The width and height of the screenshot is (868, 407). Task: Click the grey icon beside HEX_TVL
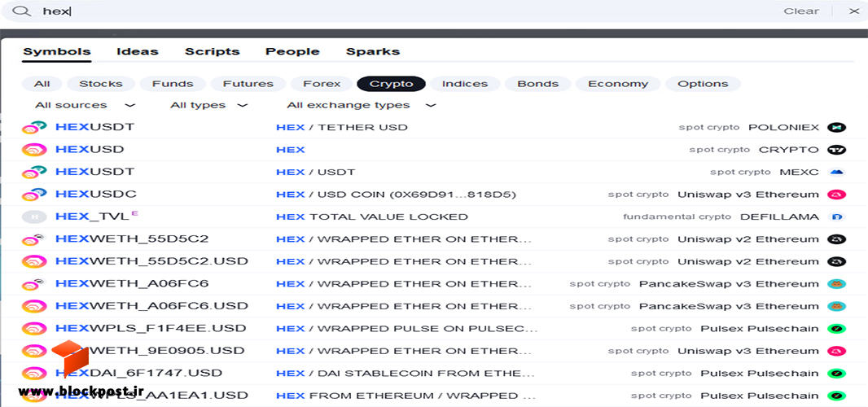point(33,217)
